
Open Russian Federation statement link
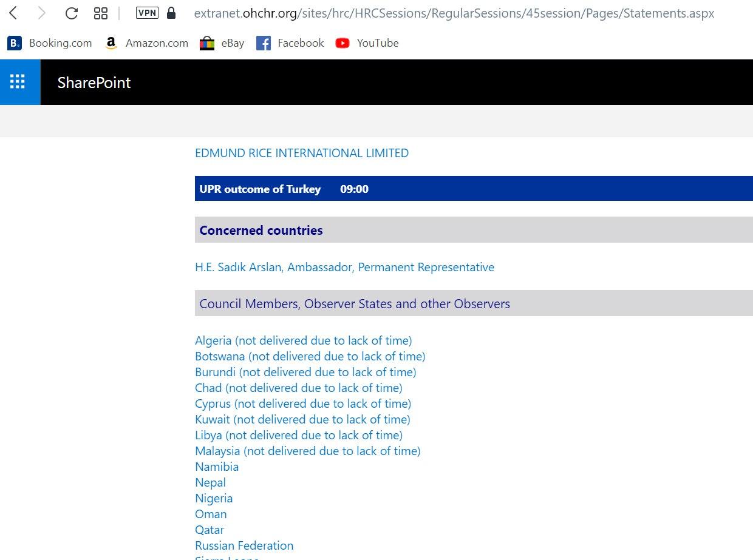tap(244, 545)
